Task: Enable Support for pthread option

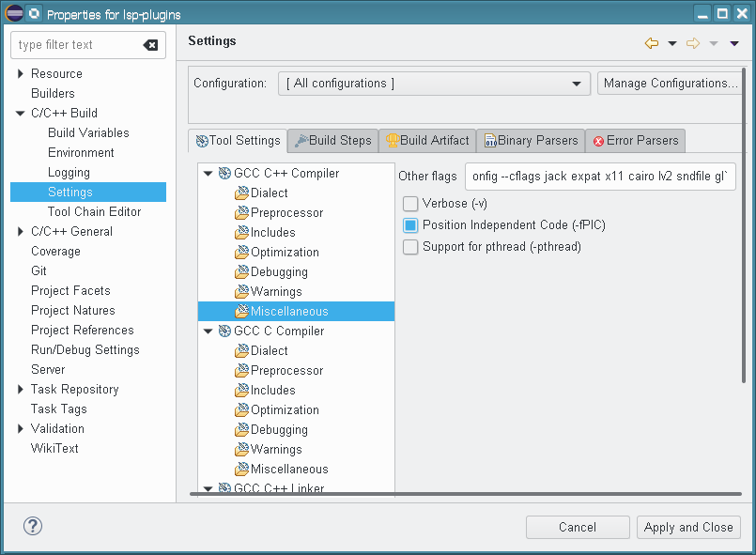Action: [410, 247]
